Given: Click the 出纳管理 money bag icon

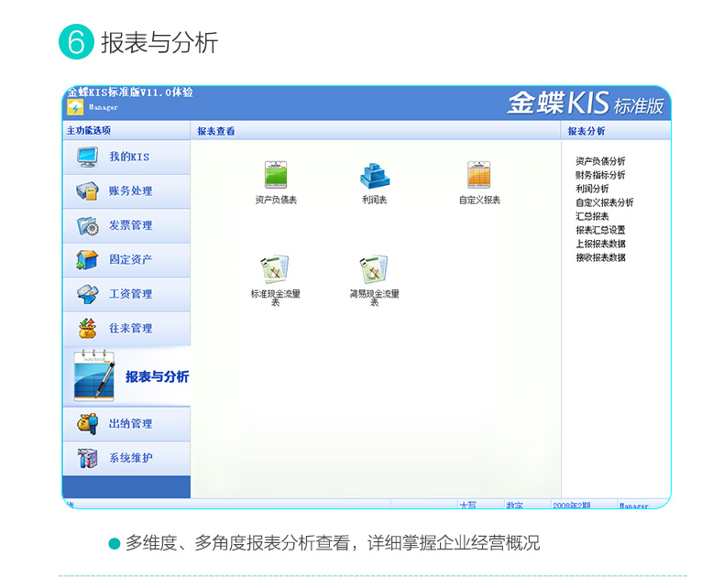Looking at the screenshot, I should [88, 423].
